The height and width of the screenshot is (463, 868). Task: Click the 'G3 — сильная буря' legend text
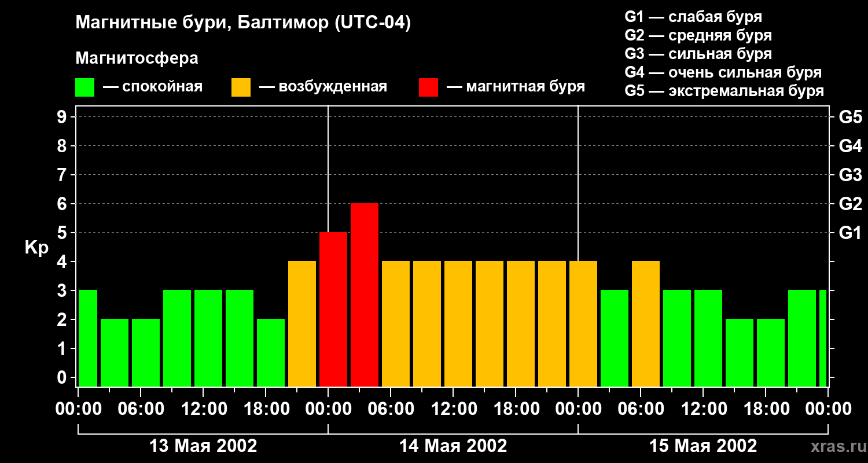(x=698, y=54)
